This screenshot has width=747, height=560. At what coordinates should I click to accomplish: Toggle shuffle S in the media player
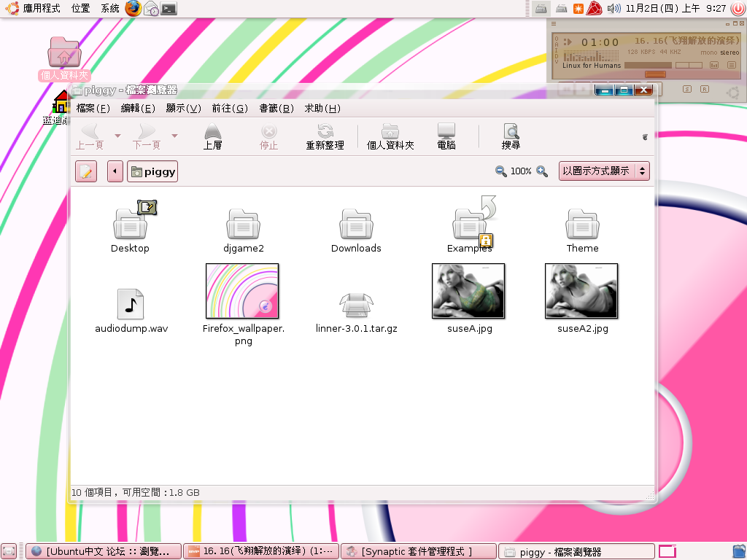coord(687,89)
